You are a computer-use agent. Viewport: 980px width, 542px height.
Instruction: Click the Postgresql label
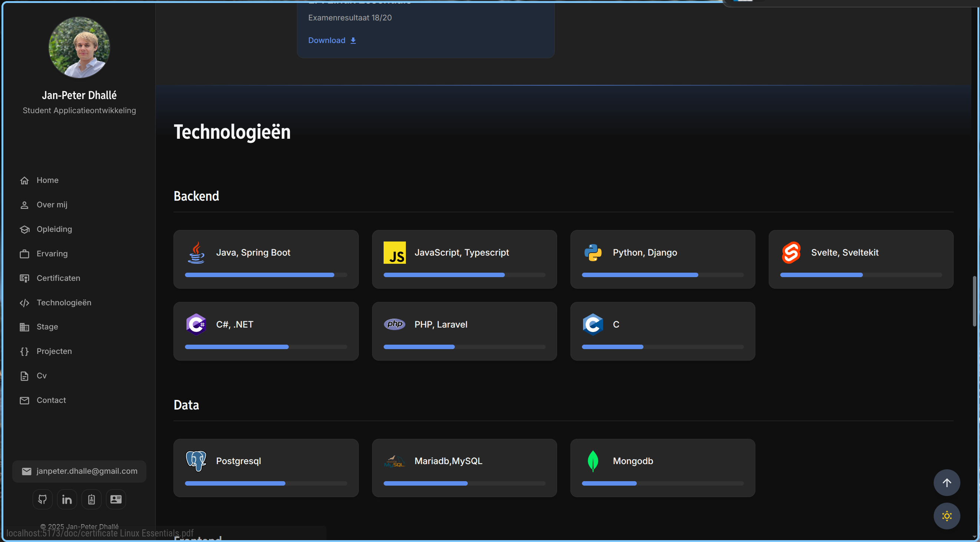tap(239, 461)
